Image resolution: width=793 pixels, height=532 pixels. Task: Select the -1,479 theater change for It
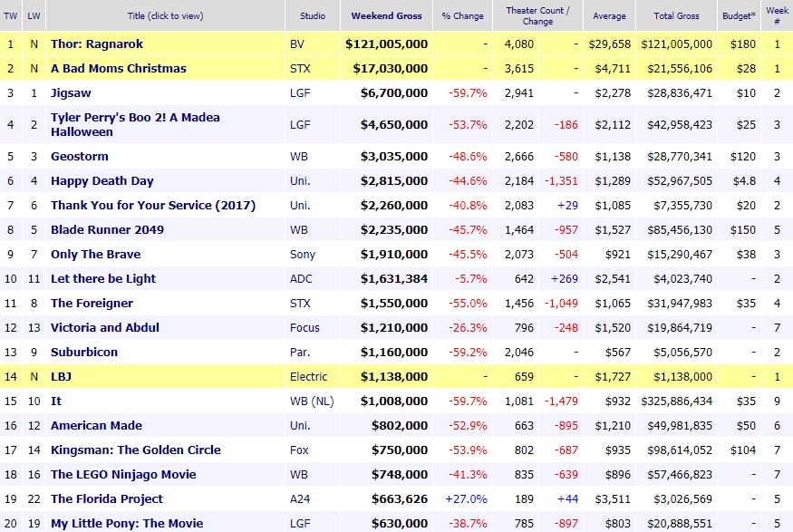coord(561,401)
